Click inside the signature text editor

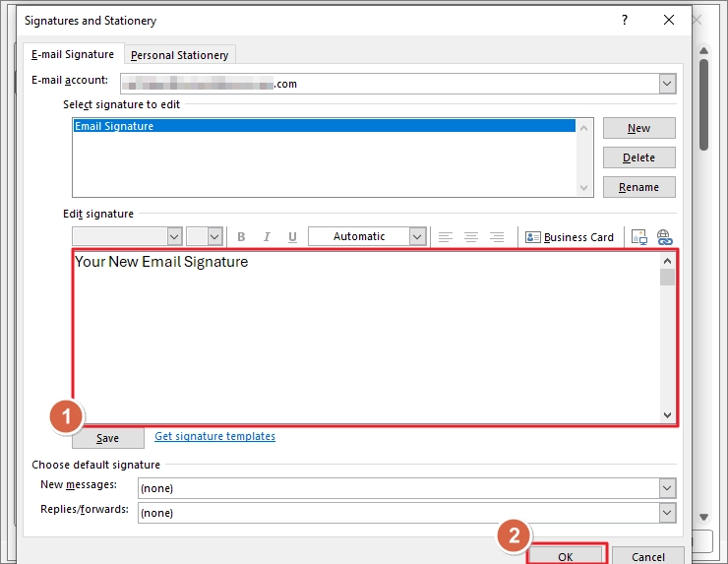pyautogui.click(x=367, y=337)
